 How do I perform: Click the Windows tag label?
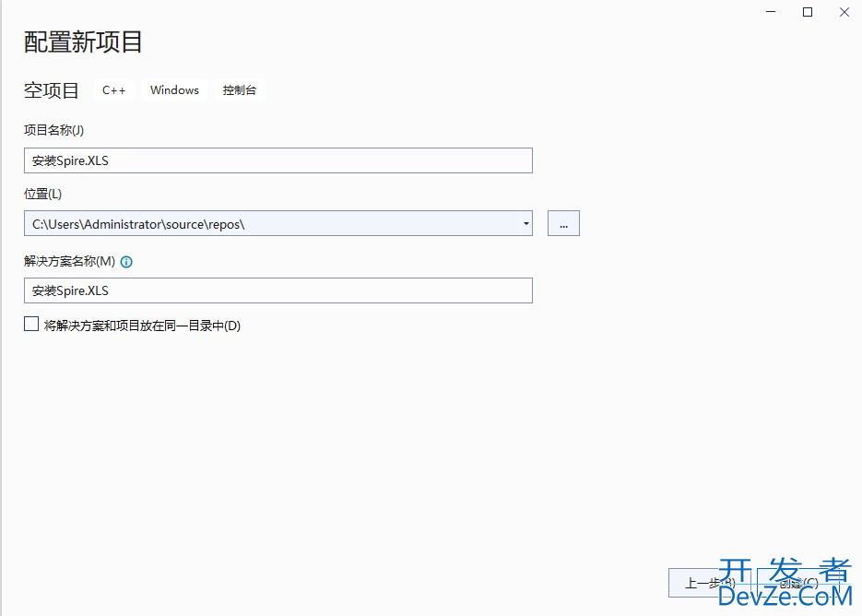coord(174,90)
